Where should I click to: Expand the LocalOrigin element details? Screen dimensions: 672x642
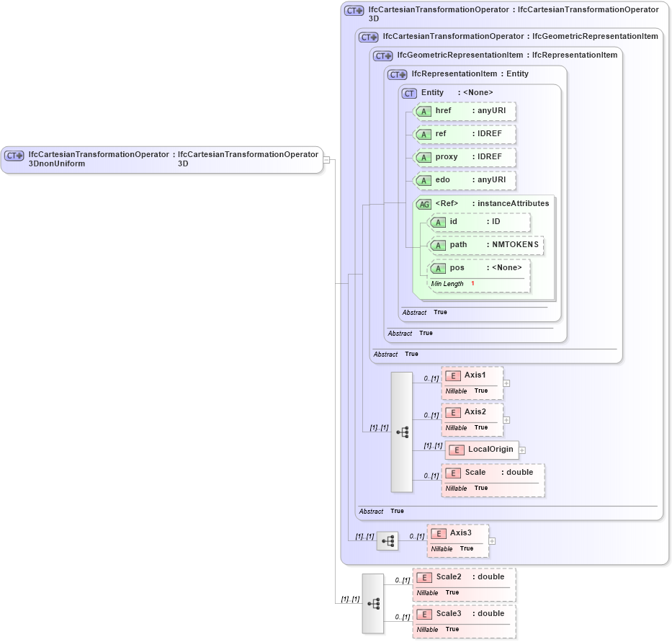521,450
